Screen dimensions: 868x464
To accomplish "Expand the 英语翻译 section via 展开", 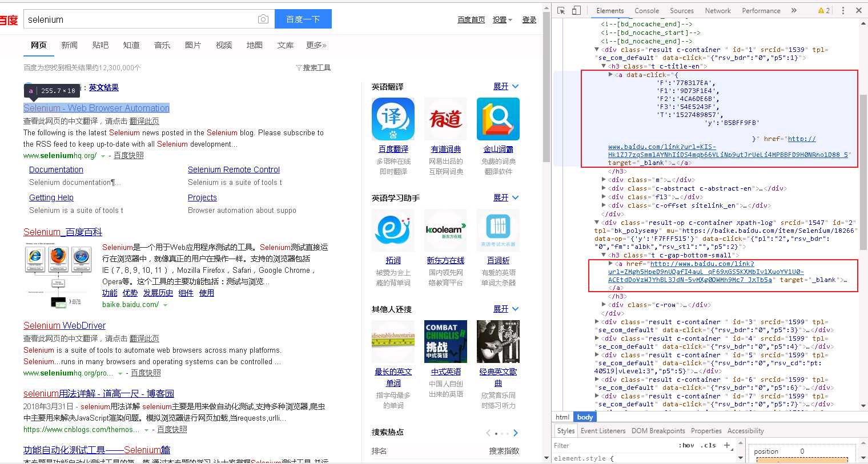I will pyautogui.click(x=506, y=86).
